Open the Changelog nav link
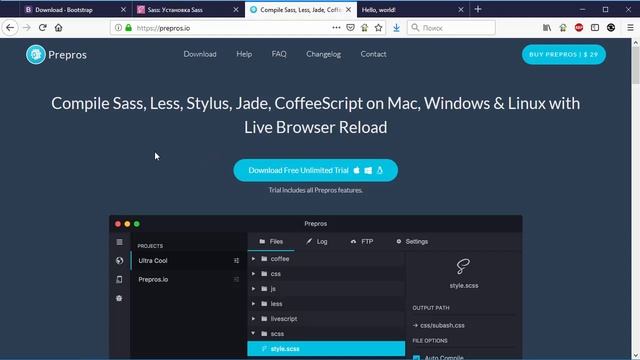640x360 pixels. 324,54
